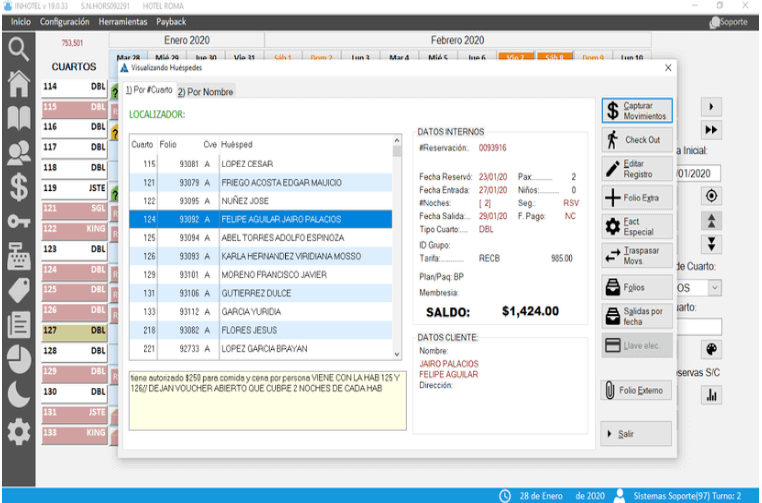762x503 pixels.
Task: Open the key icon in left sidebar
Action: coord(18,221)
